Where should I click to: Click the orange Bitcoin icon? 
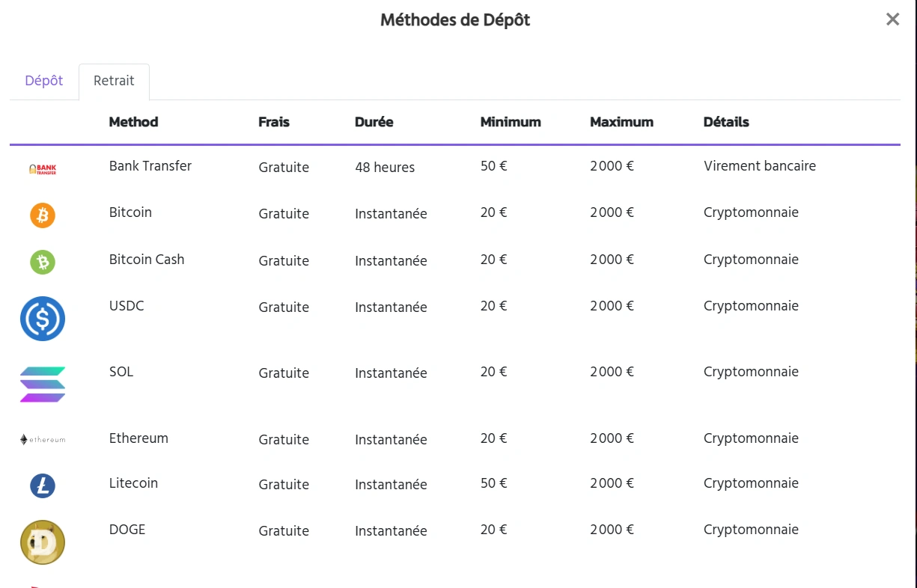[x=43, y=215]
